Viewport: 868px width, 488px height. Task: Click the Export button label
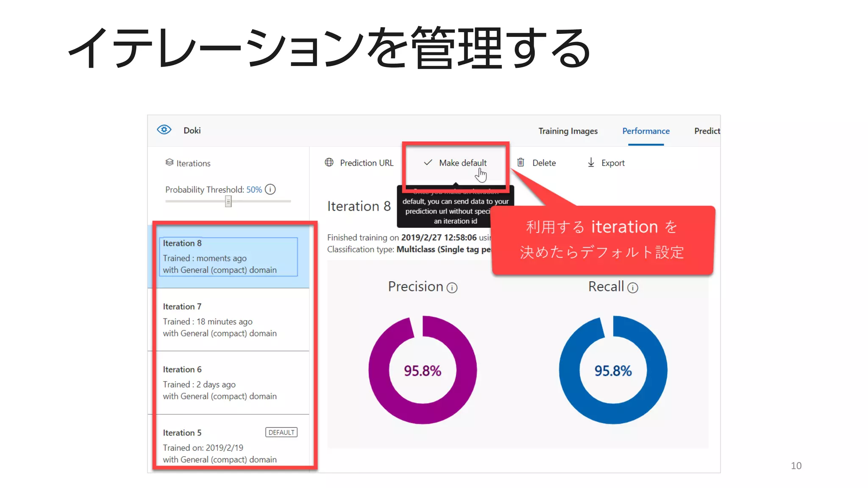pos(613,163)
